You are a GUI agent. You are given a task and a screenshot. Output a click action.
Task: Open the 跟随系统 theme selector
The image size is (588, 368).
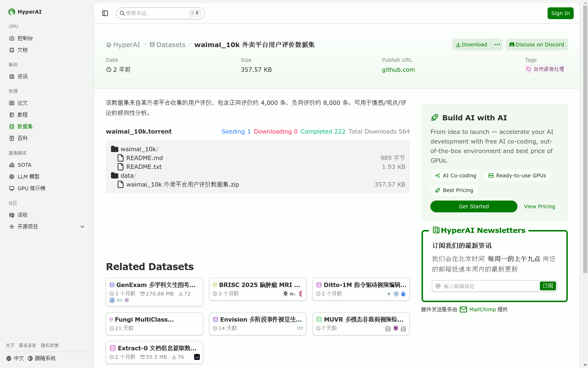[42, 358]
